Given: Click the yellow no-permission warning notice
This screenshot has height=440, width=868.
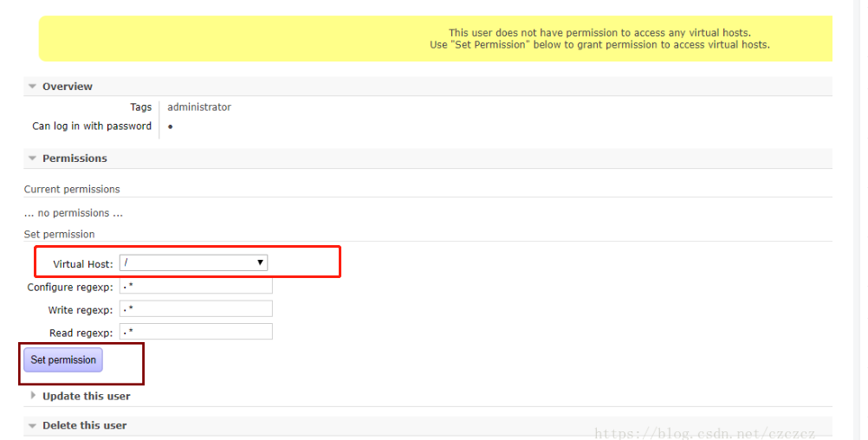Looking at the screenshot, I should pyautogui.click(x=435, y=39).
